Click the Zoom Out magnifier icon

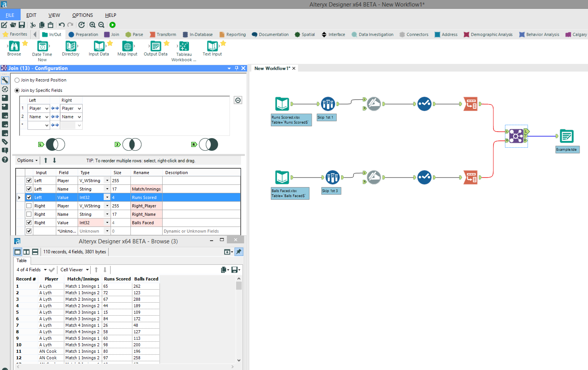[101, 25]
